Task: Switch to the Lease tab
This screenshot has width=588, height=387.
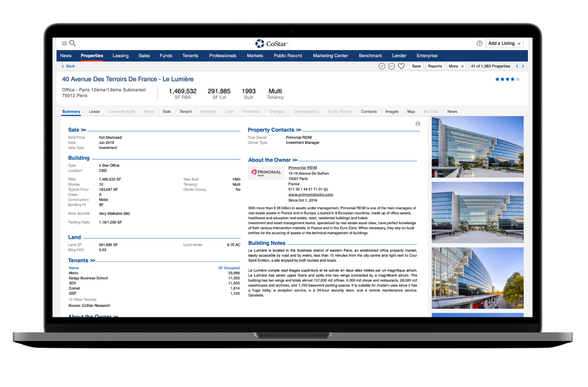Action: pos(94,112)
